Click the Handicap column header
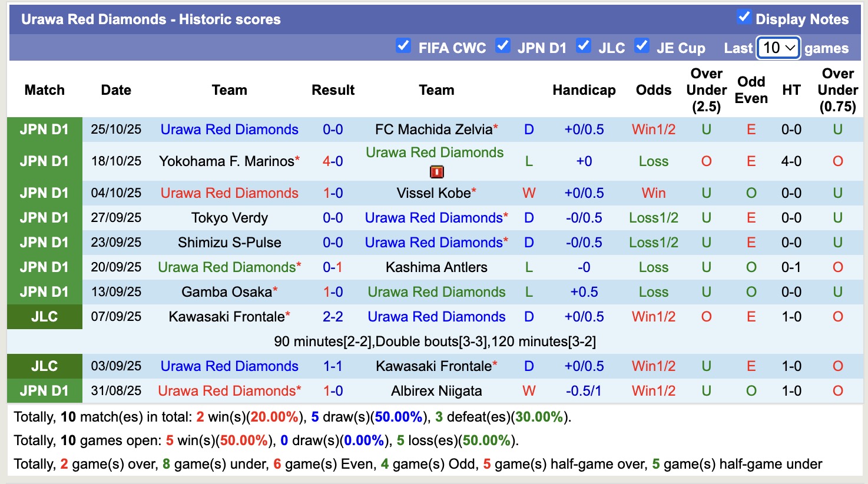Image resolution: width=868 pixels, height=484 pixels. coord(584,90)
